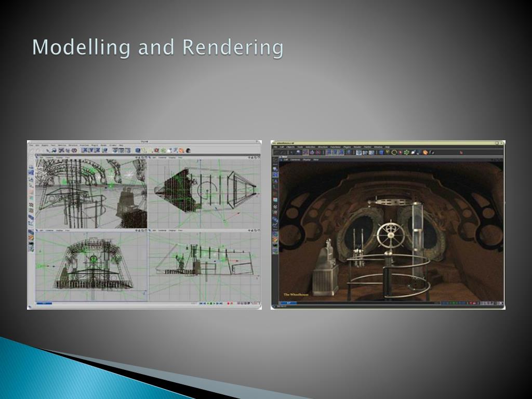Open the Selection menu in the rendered-scene window
This screenshot has width=532, height=399.
tap(311, 147)
